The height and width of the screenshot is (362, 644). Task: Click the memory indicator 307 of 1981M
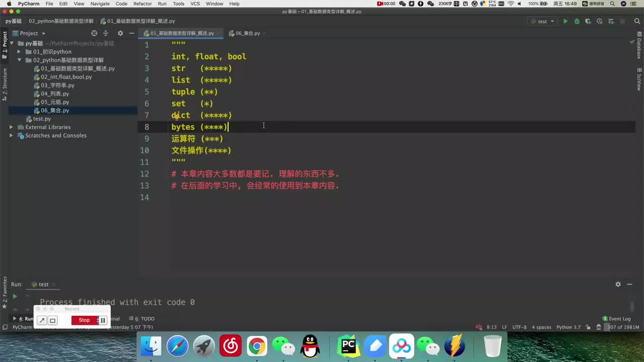point(623,327)
